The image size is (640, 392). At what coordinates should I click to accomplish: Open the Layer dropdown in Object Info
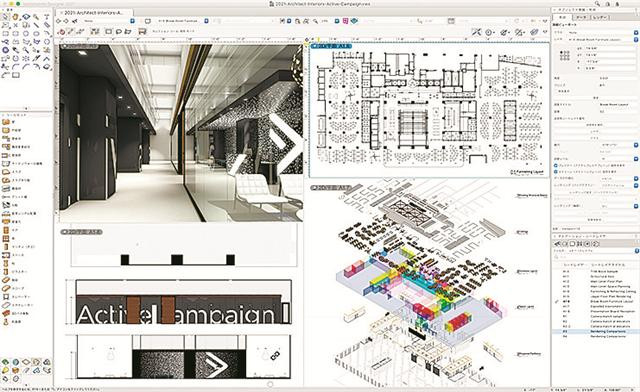(601, 40)
